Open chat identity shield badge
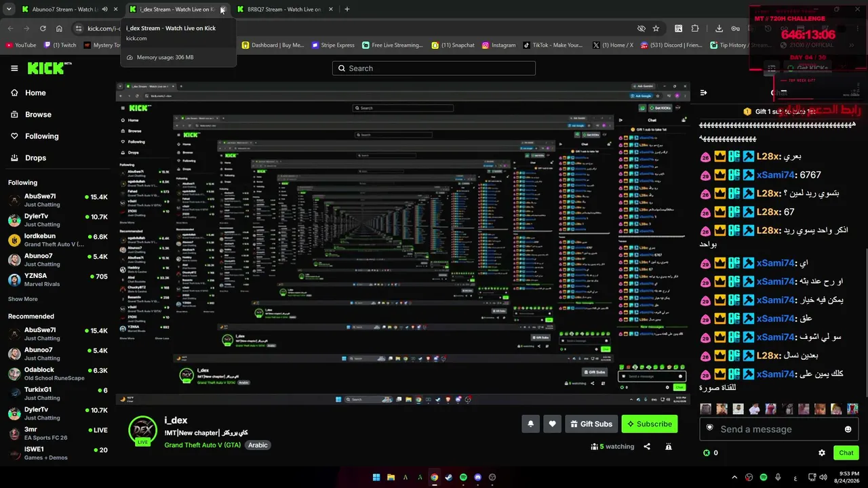The width and height of the screenshot is (868, 488). [710, 428]
